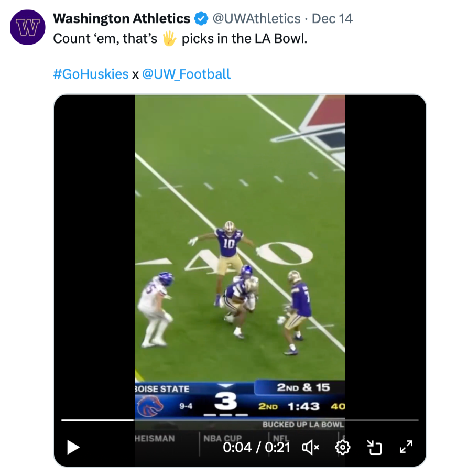Screen dimensions: 457x476
Task: Enter fullscreen video mode
Action: pyautogui.click(x=406, y=447)
